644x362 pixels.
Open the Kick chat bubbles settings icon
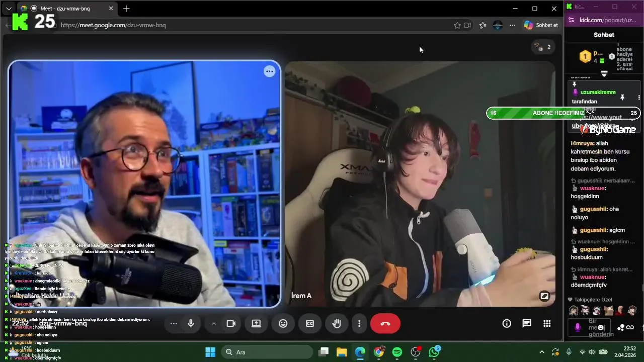621,328
